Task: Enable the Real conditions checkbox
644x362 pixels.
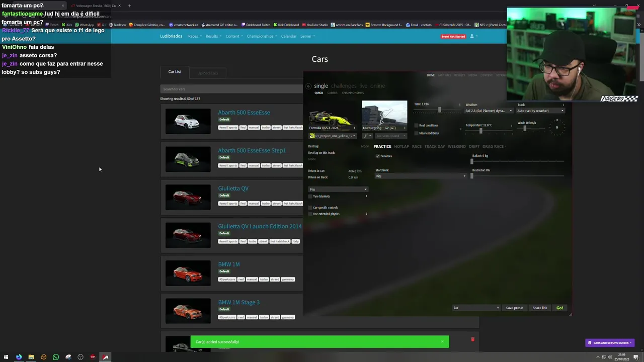Action: pyautogui.click(x=417, y=125)
